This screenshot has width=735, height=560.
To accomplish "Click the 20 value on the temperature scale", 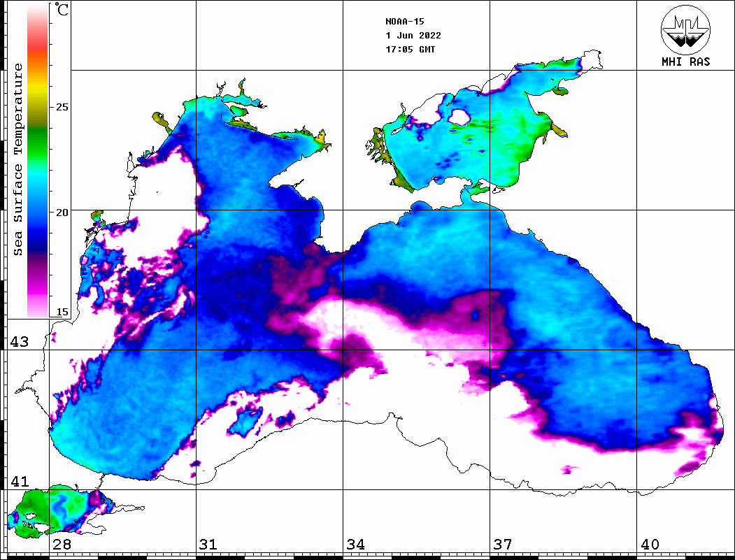I will pos(62,213).
